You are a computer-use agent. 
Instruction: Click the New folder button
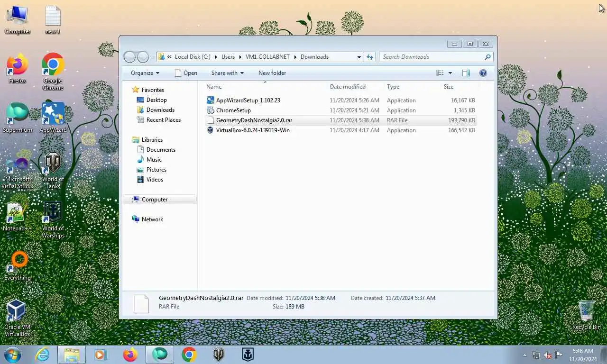pyautogui.click(x=272, y=73)
